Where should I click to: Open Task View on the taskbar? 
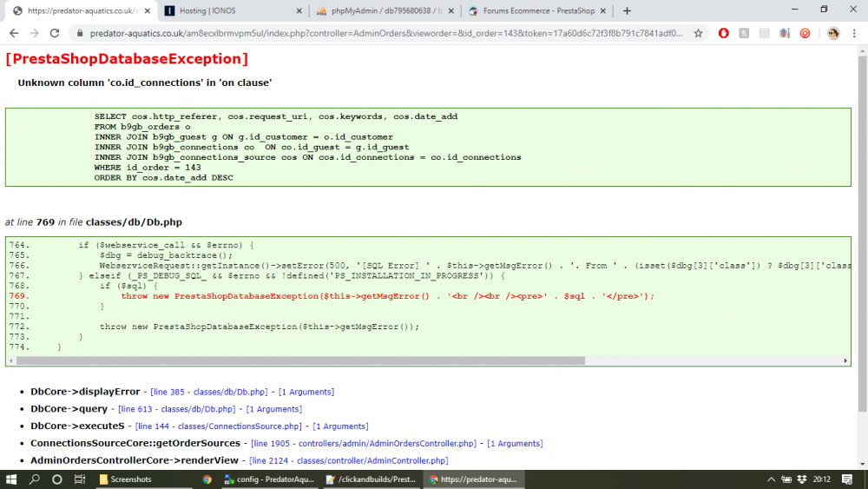coord(80,479)
